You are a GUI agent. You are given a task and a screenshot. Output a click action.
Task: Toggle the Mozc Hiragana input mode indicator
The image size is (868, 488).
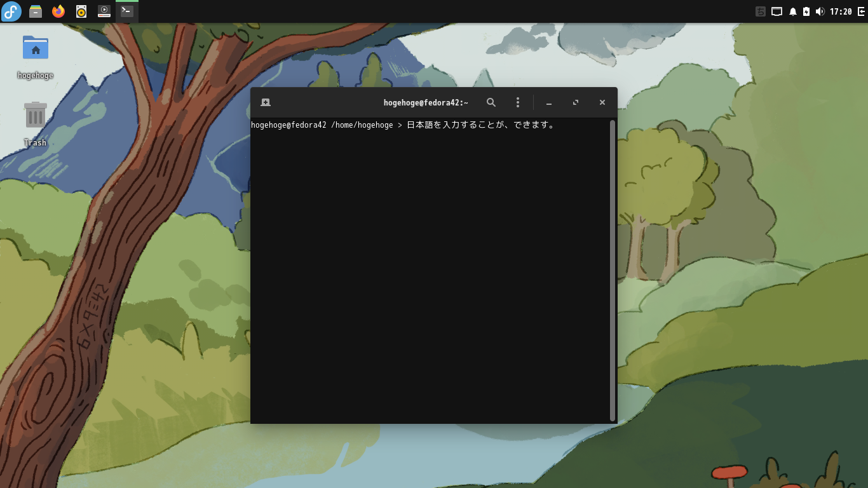tap(761, 11)
